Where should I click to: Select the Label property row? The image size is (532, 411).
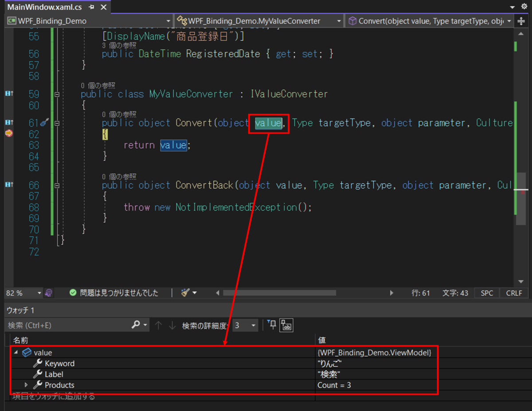[x=224, y=374]
